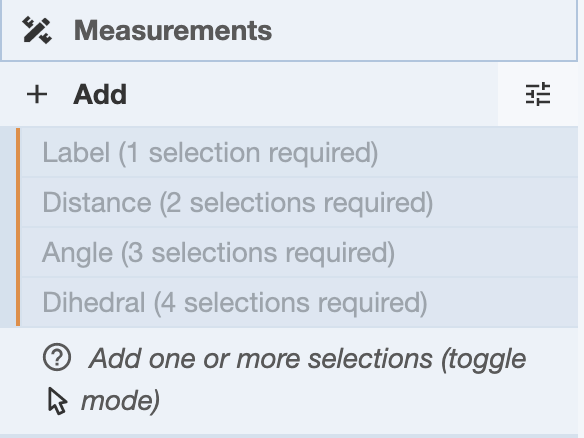Click the 'Add' text label
The height and width of the screenshot is (438, 584).
coord(100,95)
